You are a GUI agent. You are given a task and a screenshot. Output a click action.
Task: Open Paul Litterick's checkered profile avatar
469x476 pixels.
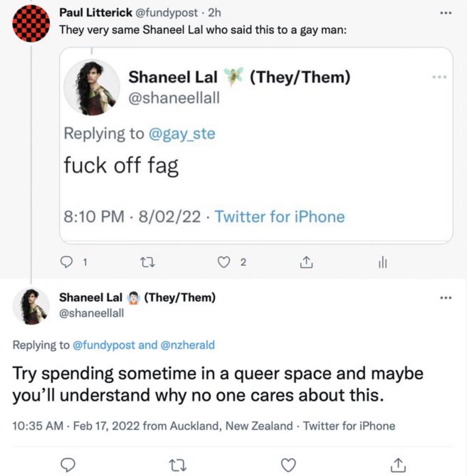(x=31, y=23)
